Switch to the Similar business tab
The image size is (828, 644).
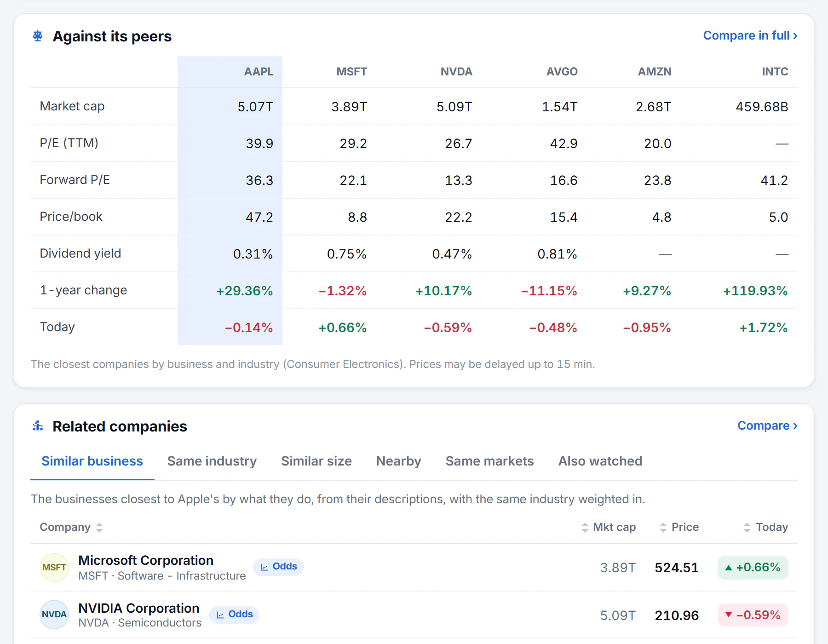(x=92, y=461)
